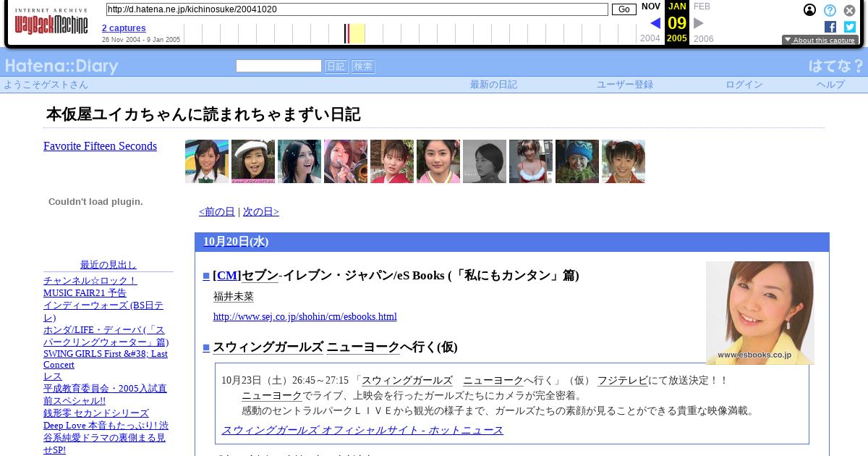Open 福井未菜 keyword link
Image resolution: width=868 pixels, height=456 pixels.
pos(234,297)
